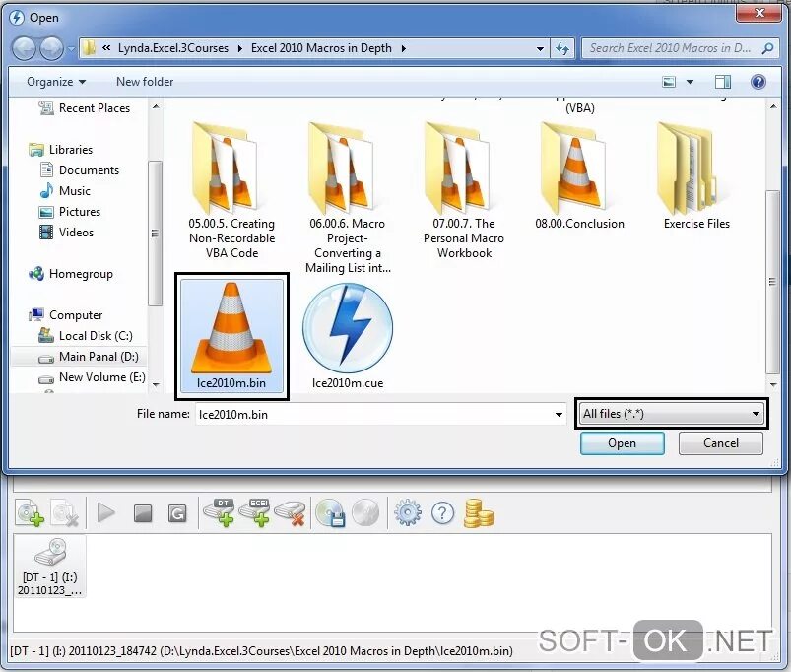Select Videos library

coord(66,233)
